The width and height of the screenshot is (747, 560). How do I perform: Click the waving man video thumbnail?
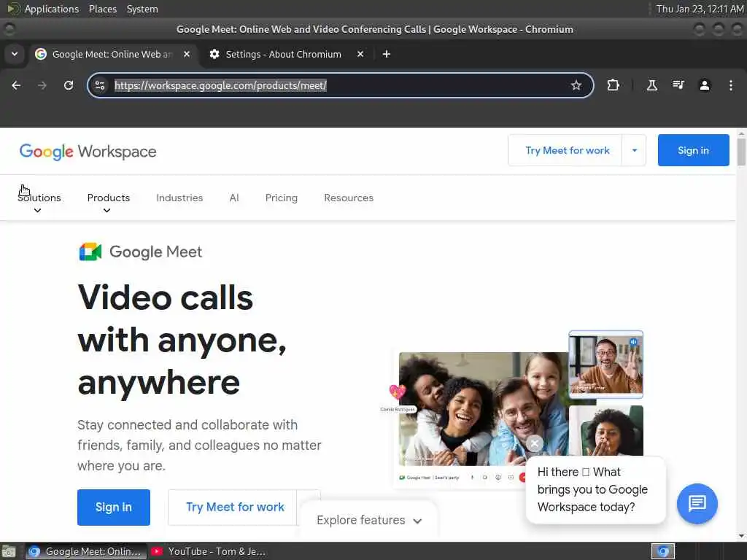click(x=605, y=365)
